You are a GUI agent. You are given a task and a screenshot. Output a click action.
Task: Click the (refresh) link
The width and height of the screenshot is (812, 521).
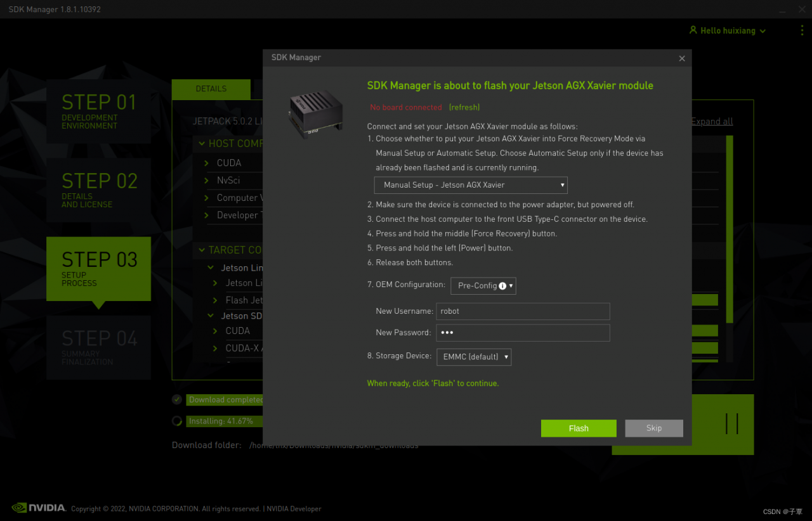click(x=464, y=107)
